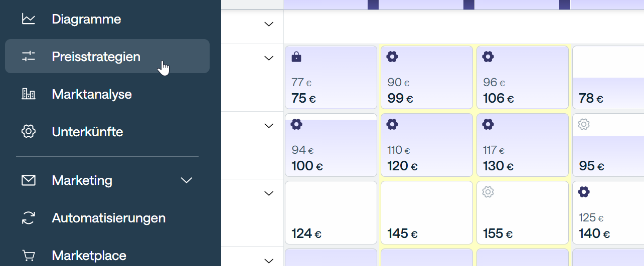This screenshot has width=644, height=266.
Task: Select the 124 € price cell
Action: pos(331,213)
